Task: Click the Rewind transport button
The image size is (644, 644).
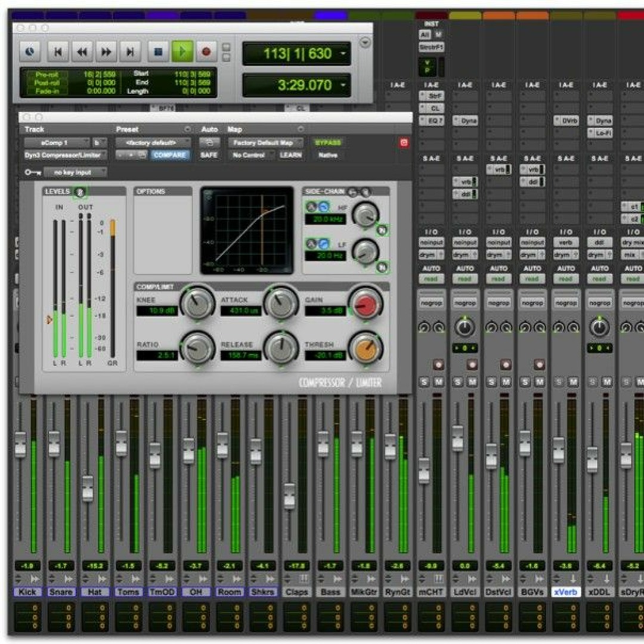Action: (82, 52)
